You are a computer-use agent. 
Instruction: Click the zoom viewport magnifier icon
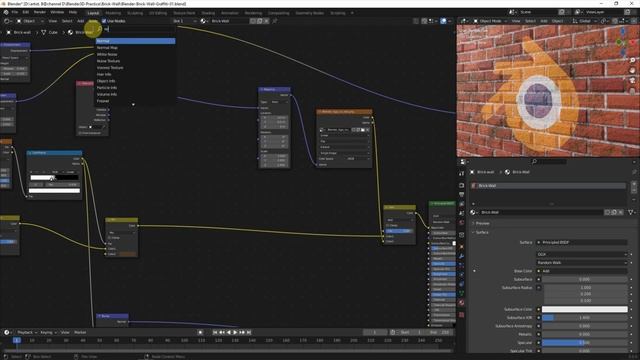633,60
